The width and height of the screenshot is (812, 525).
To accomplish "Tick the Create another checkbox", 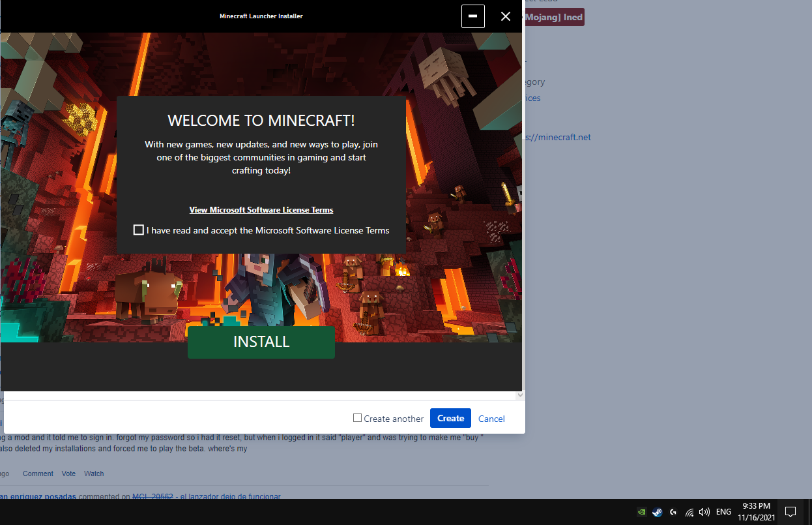I will coord(357,418).
